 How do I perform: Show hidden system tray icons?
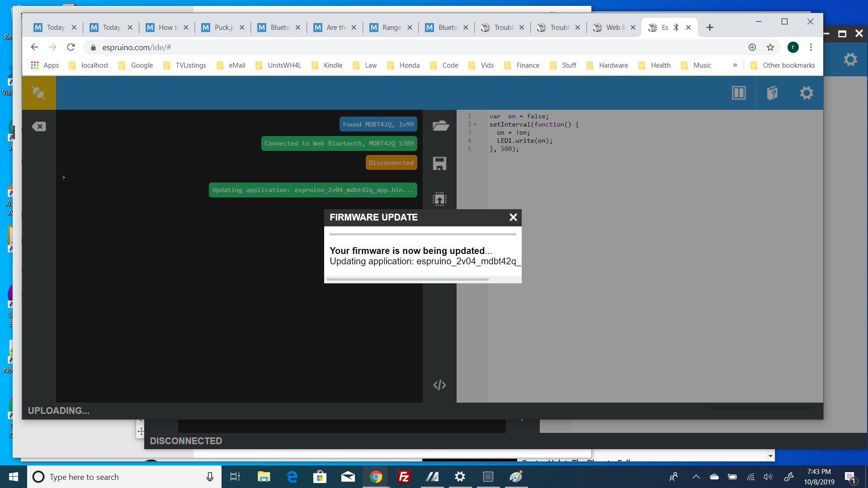click(x=696, y=477)
